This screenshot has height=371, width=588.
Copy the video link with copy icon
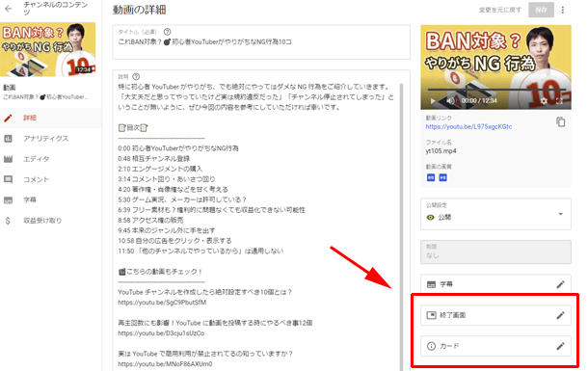pos(561,122)
